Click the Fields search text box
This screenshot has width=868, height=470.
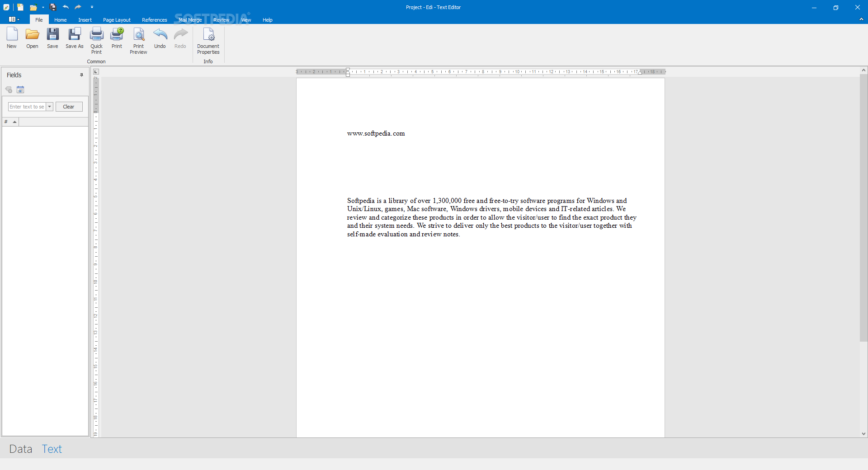point(27,107)
